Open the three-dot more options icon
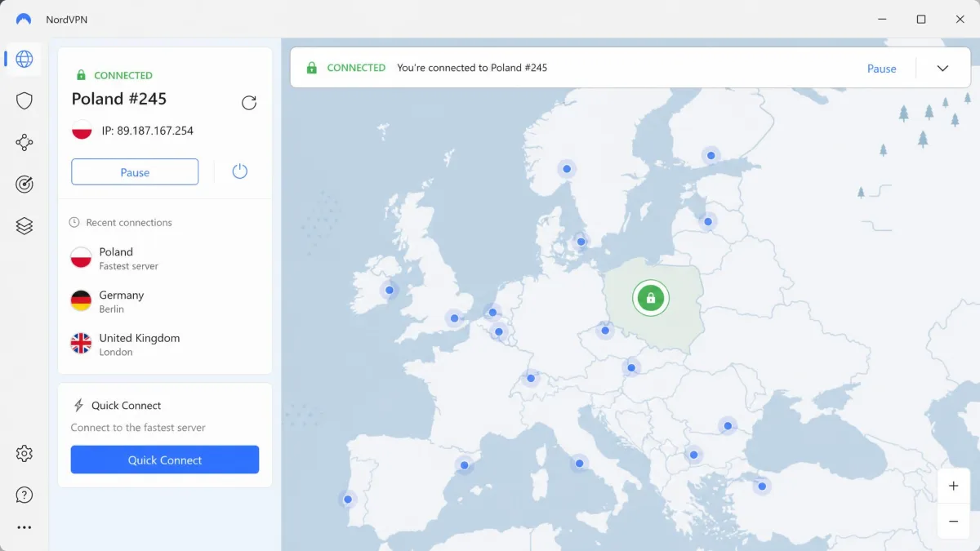980x551 pixels. pyautogui.click(x=24, y=527)
